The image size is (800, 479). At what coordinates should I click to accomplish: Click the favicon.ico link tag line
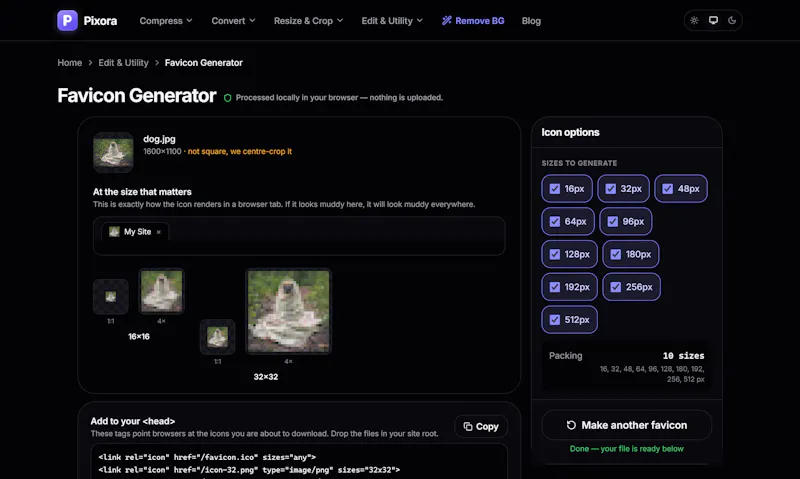click(207, 457)
